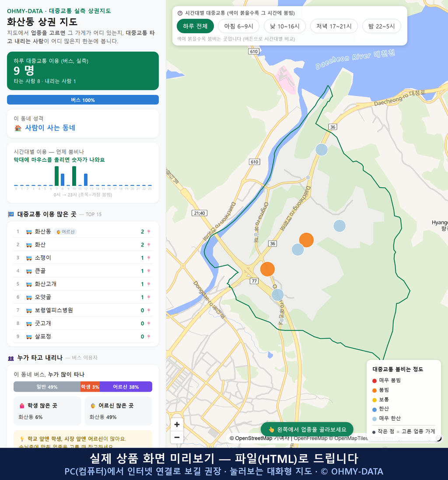Click the map pin for 화산고개 row
448x480 pixels.
point(149,284)
